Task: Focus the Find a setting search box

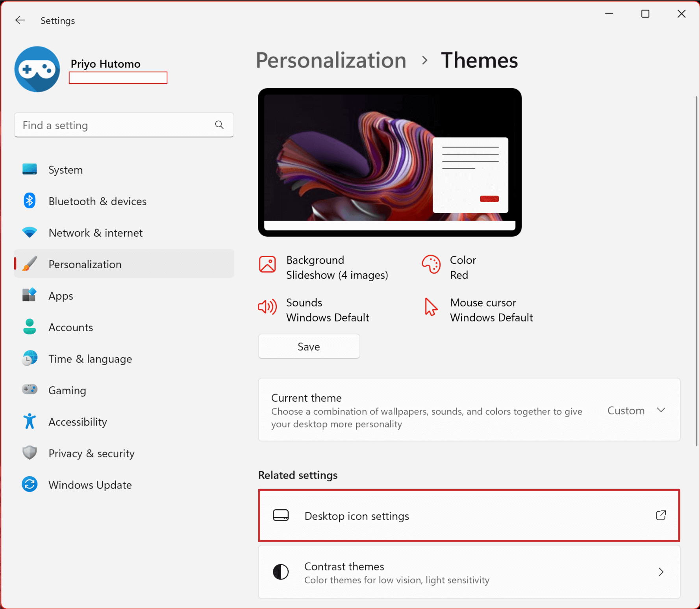Action: click(124, 125)
